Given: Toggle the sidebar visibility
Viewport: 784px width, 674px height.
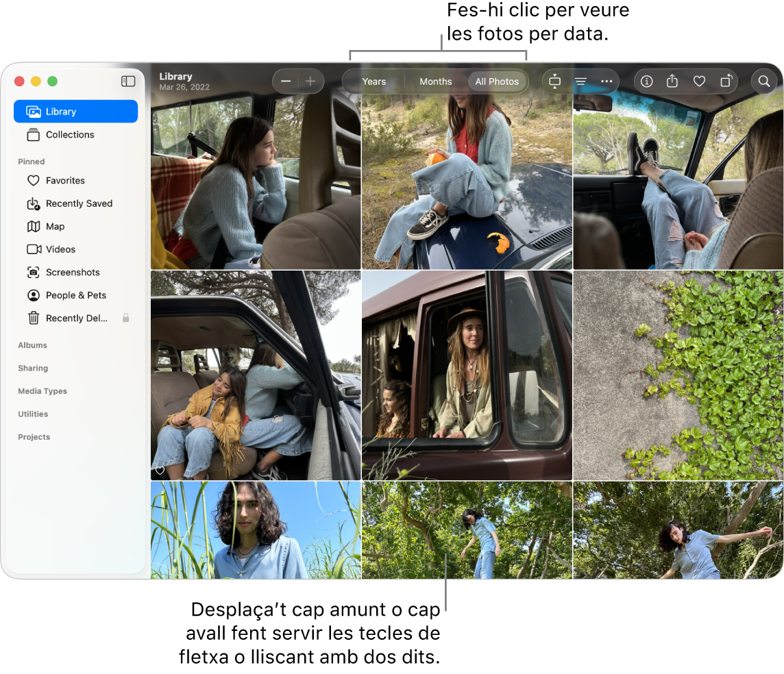Looking at the screenshot, I should point(128,81).
